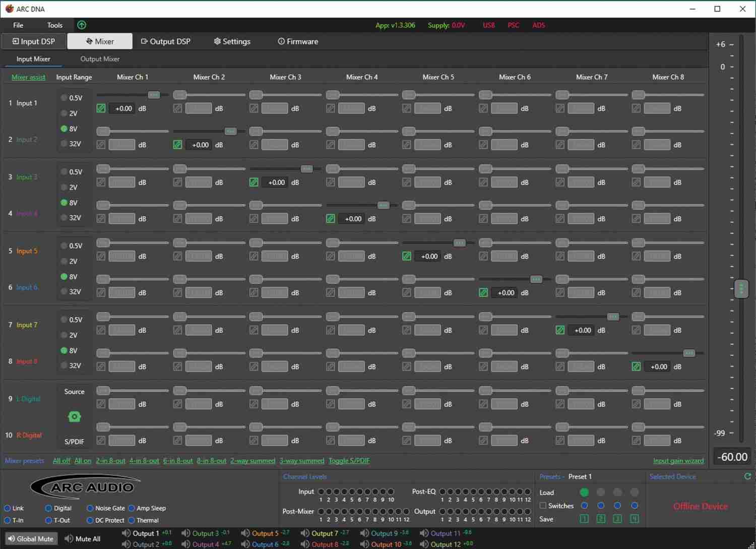
Task: Enable the Switches checkbox in Presets
Action: click(543, 506)
